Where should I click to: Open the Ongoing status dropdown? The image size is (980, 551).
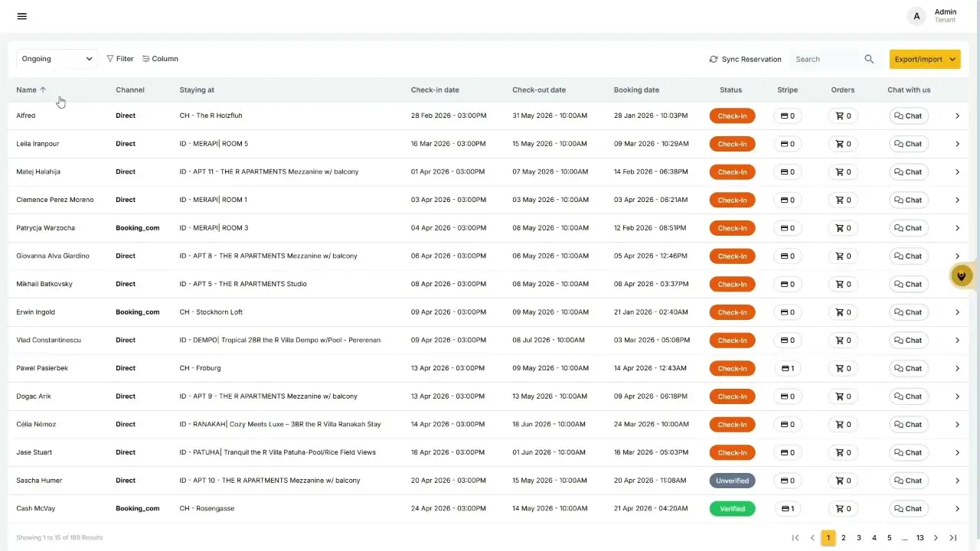click(x=57, y=59)
